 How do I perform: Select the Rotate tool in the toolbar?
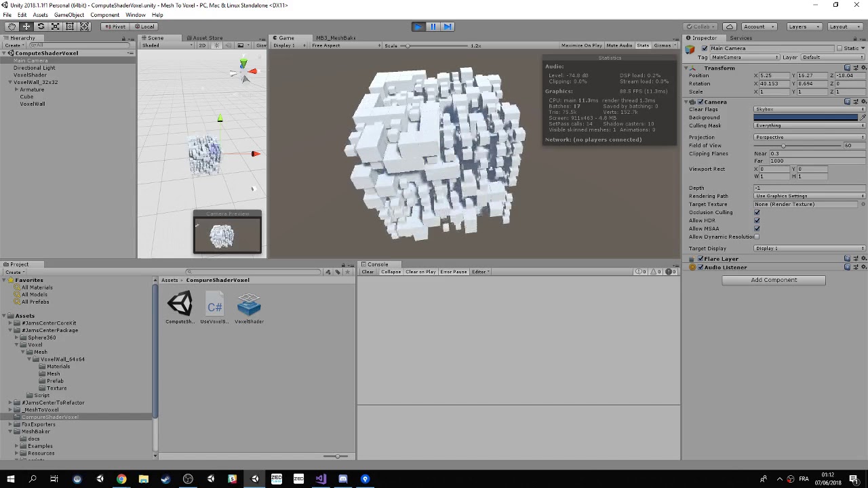[x=41, y=26]
